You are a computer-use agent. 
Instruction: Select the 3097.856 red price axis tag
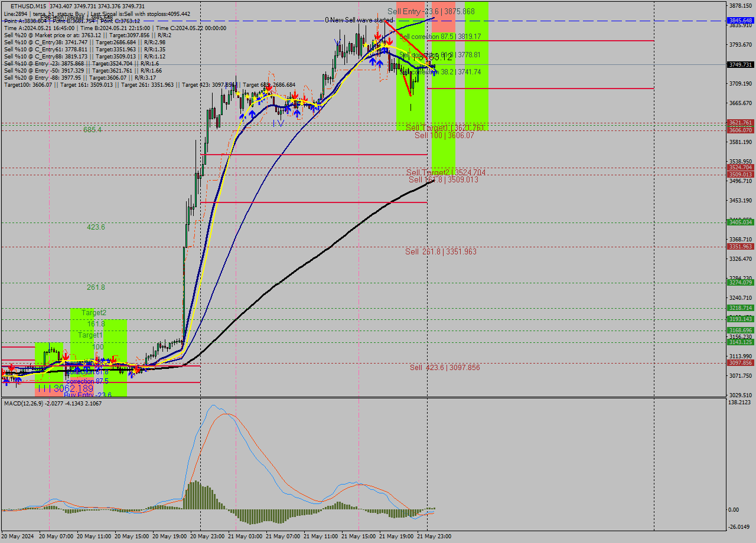coord(740,363)
